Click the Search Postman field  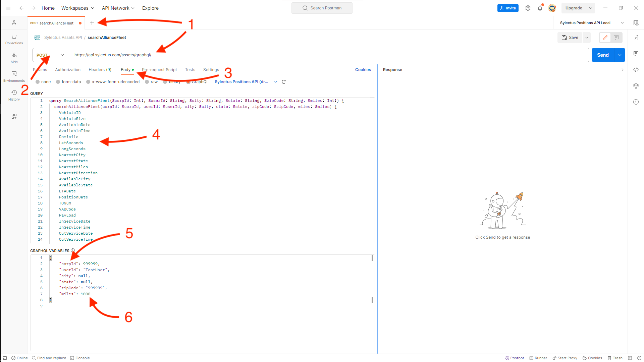click(x=322, y=8)
